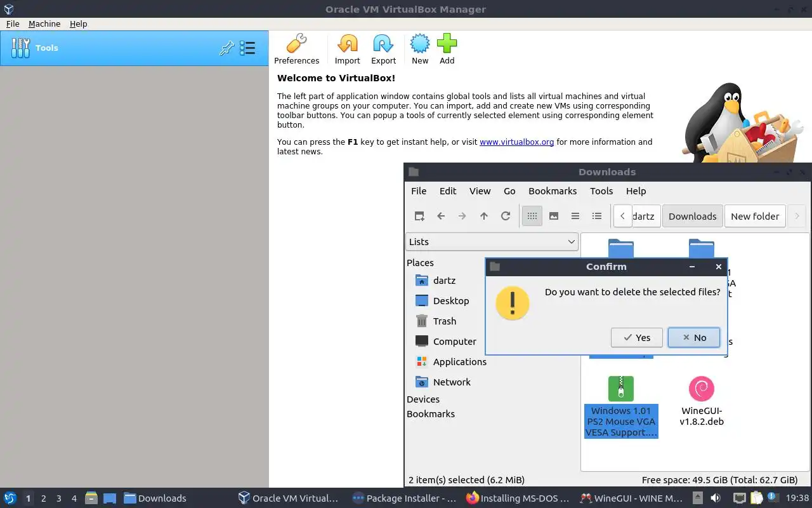Open update notifier tray icon
This screenshot has width=812, height=508.
click(773, 498)
